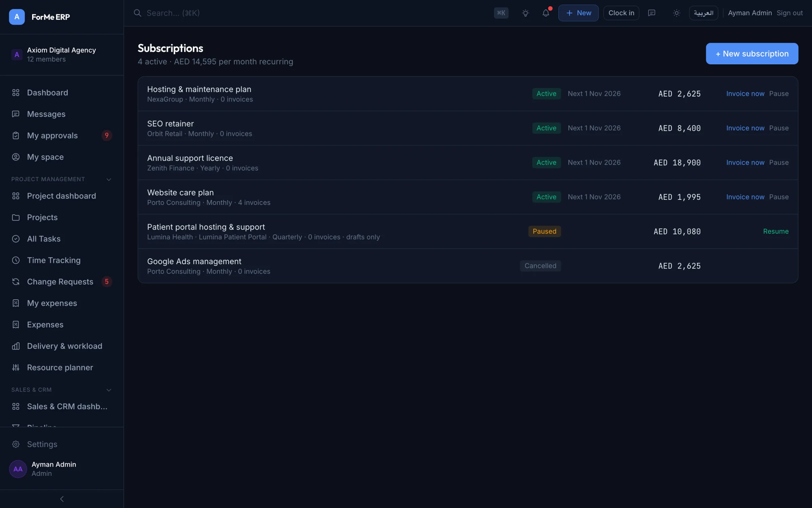Pause the SEO retainer subscription
Screen dimensions: 812x508
click(779, 128)
